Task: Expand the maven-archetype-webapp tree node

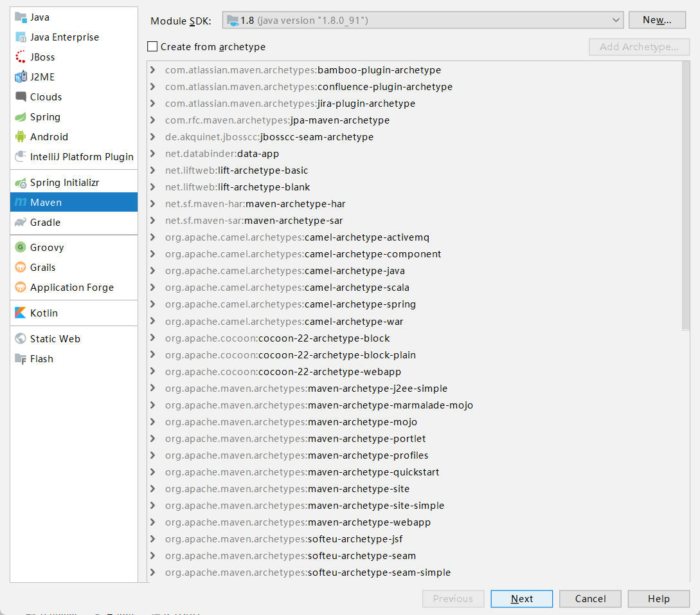Action: (152, 522)
